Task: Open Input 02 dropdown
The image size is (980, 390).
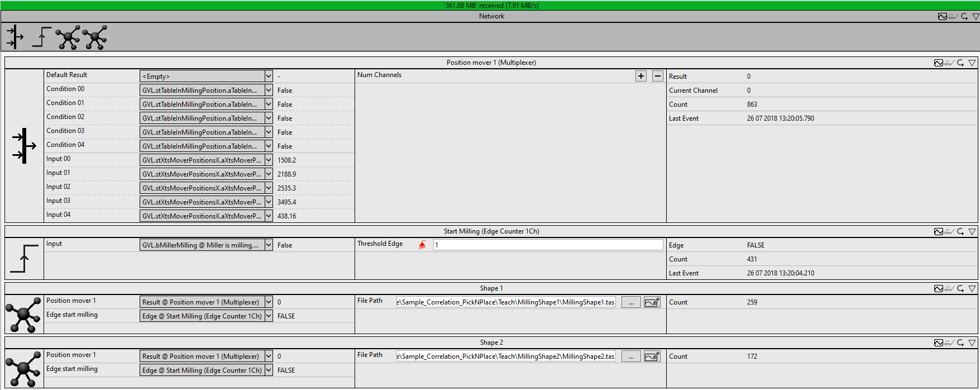Action: pyautogui.click(x=206, y=188)
